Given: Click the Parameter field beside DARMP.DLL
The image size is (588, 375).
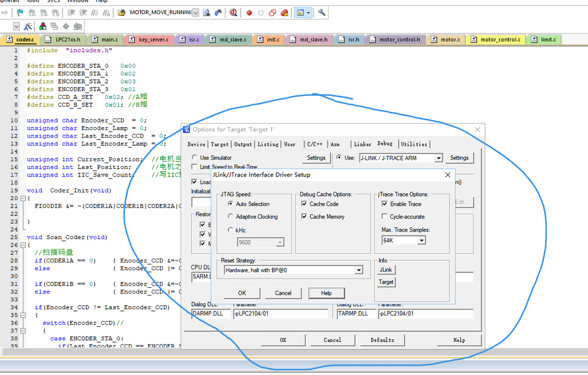Looking at the screenshot, I should pyautogui.click(x=281, y=314).
